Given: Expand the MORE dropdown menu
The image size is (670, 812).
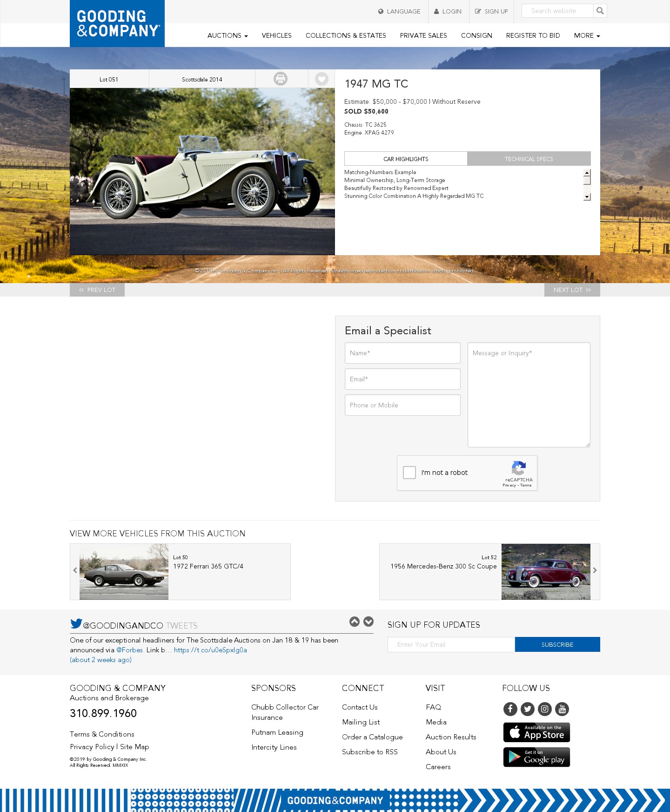Looking at the screenshot, I should (587, 35).
